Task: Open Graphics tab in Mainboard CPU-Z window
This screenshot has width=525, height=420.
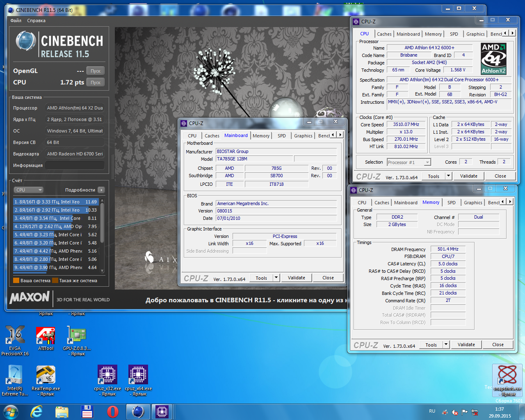Action: coord(303,136)
